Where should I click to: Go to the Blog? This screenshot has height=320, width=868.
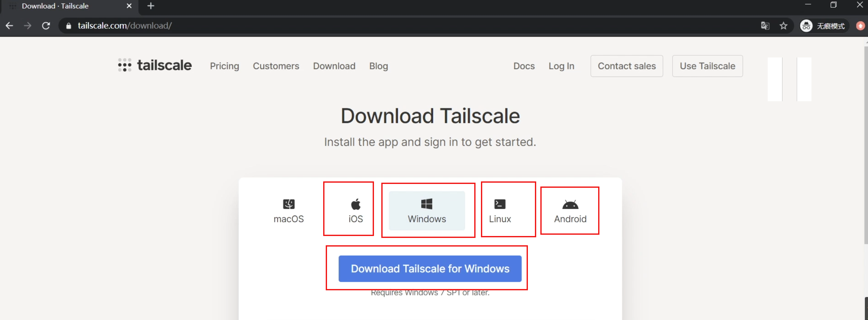378,66
